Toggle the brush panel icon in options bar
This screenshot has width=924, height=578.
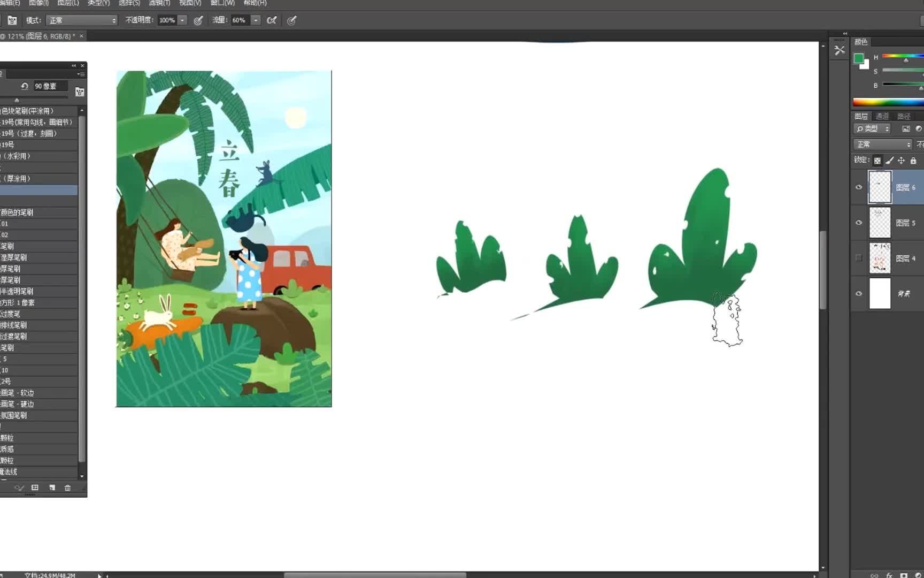12,20
